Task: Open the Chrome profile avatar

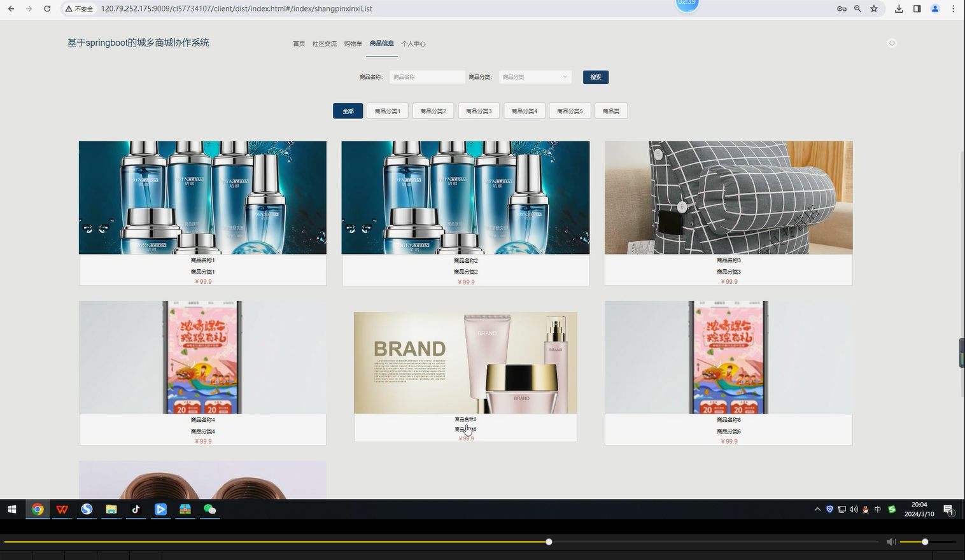Action: 935,9
